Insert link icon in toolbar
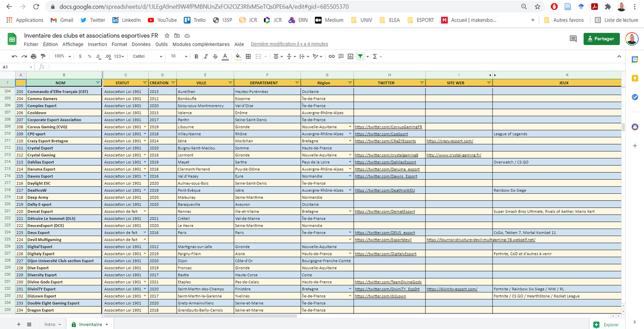 [x=332, y=56]
